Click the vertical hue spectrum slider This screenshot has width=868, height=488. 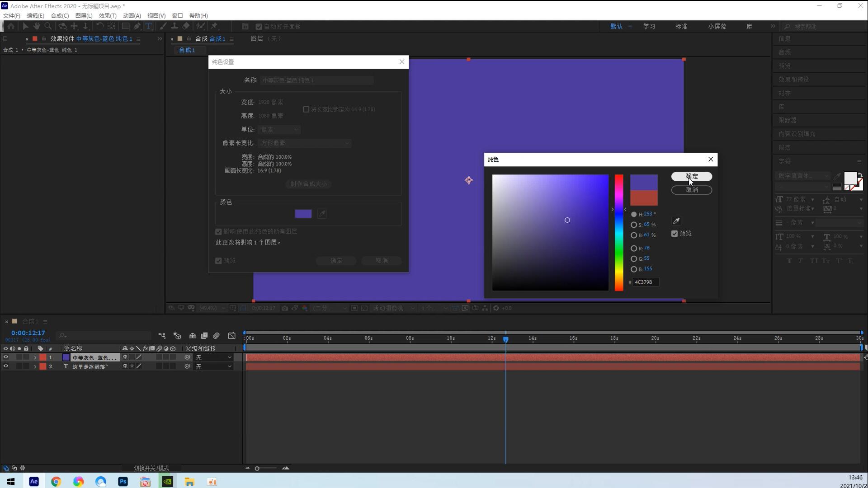[618, 233]
